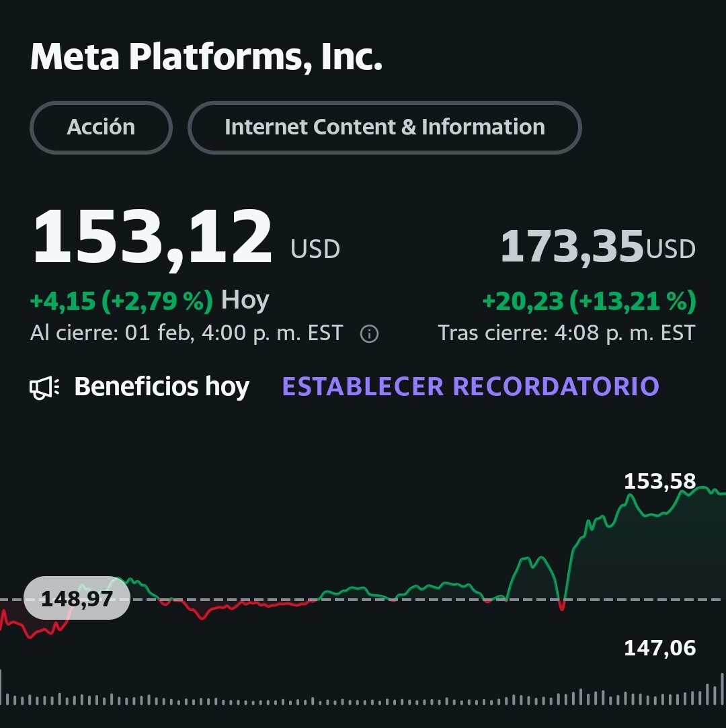Viewport: 726px width, 728px height.
Task: Click the ESTABLECER RECORDATORIO link
Action: click(x=471, y=387)
